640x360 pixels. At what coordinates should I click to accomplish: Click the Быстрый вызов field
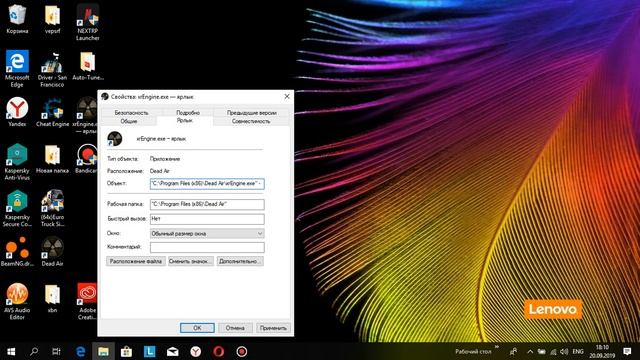207,219
